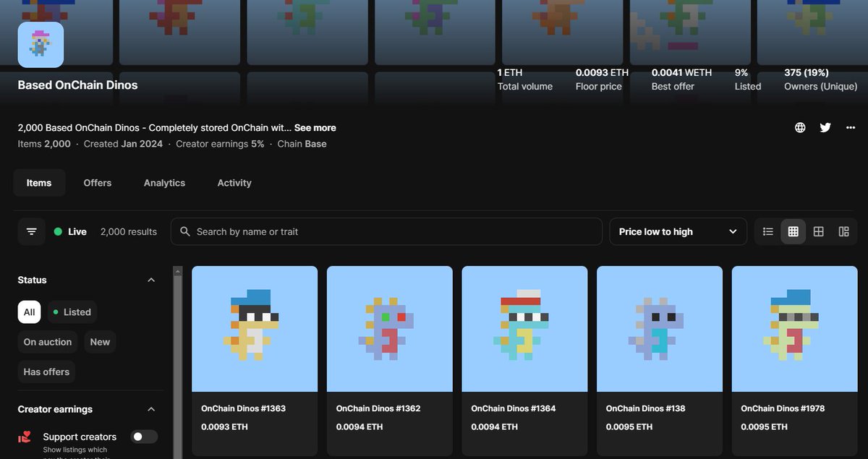Click See more in the description
The image size is (868, 459).
[315, 127]
